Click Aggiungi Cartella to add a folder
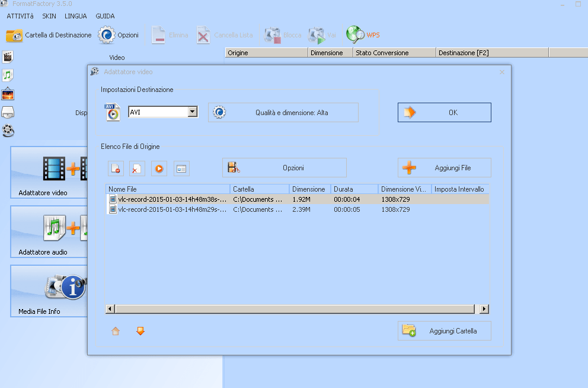The height and width of the screenshot is (388, 588). (444, 330)
